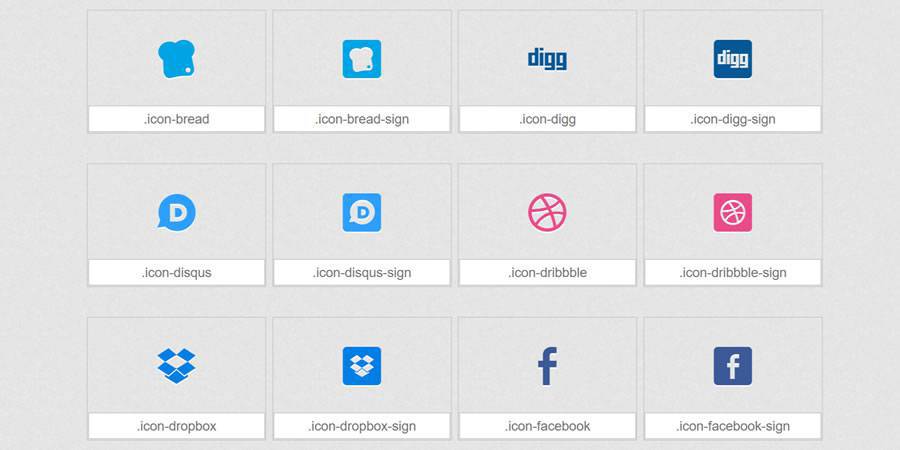Click the .icon-bread label
This screenshot has width=900, height=450.
point(176,119)
